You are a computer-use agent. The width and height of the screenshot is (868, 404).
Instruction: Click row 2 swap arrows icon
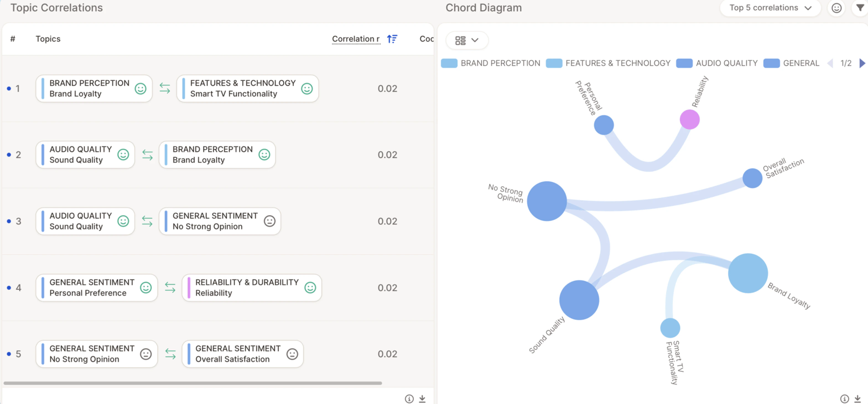[147, 155]
